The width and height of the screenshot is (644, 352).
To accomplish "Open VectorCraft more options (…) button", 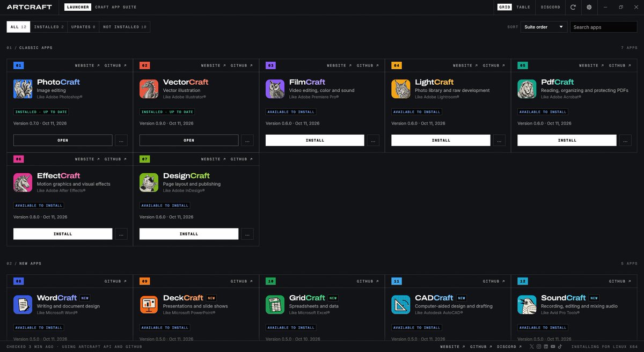I will coord(247,140).
